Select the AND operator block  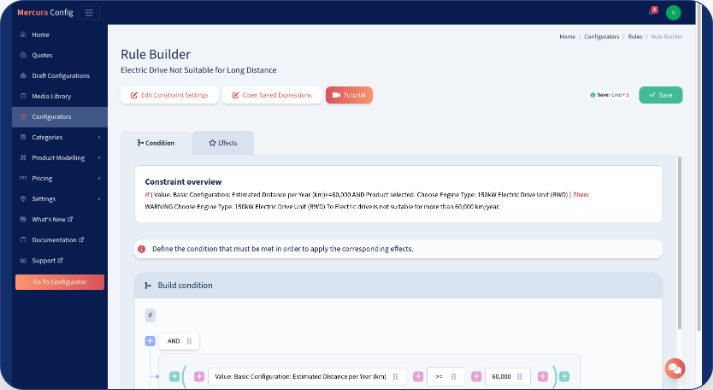(179, 341)
